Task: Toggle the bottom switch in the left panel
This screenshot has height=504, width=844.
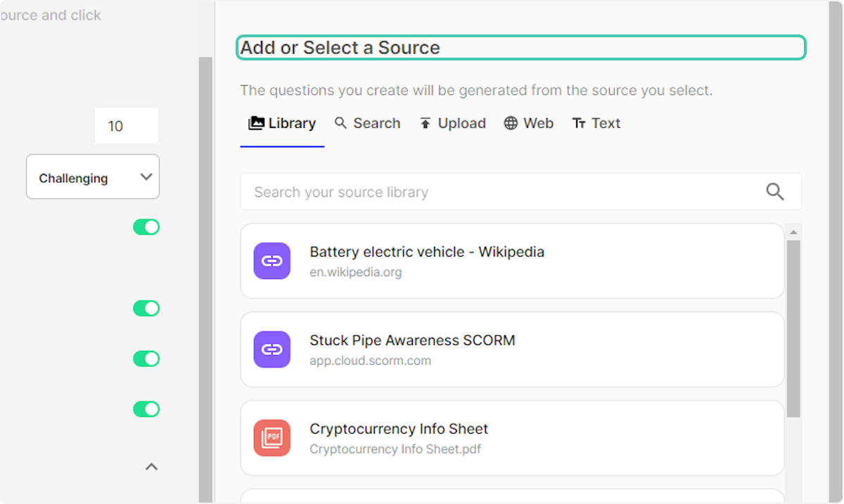Action: pos(146,408)
